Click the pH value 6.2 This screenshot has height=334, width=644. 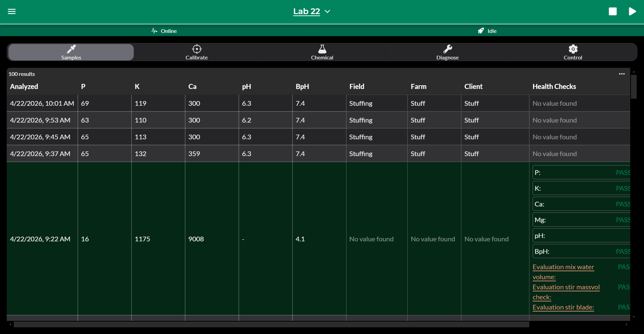pyautogui.click(x=247, y=120)
